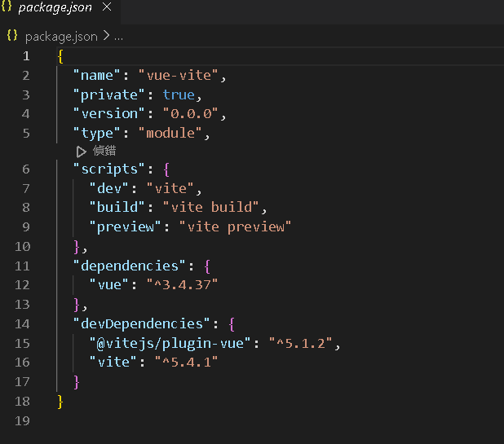Click the breadcrumb chevron after package.json
Viewport: 504px width, 444px height.
(x=106, y=36)
